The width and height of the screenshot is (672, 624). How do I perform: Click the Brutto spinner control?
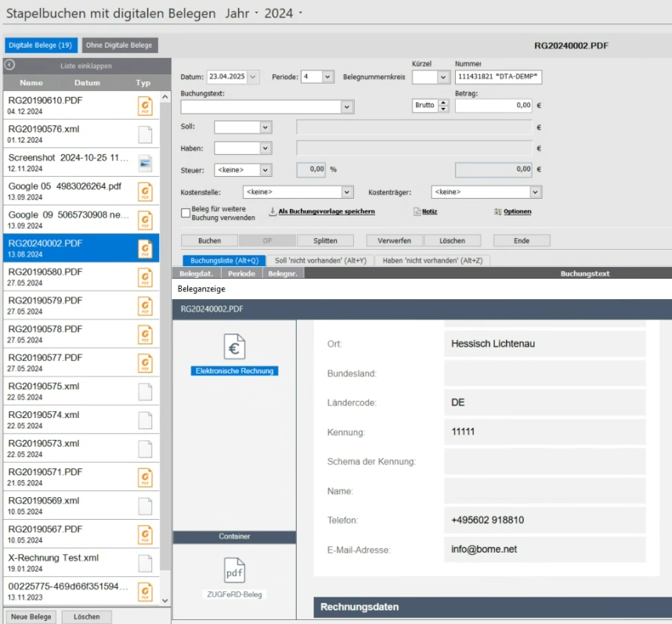tap(443, 106)
